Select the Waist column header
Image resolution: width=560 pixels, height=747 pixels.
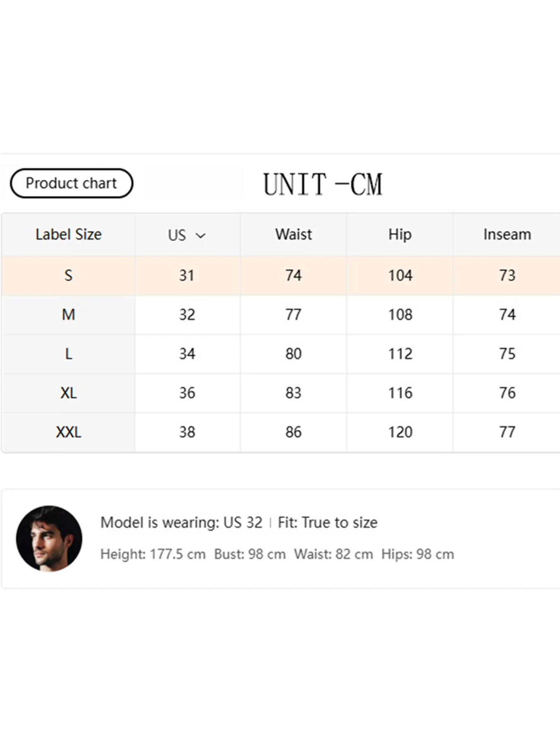293,234
